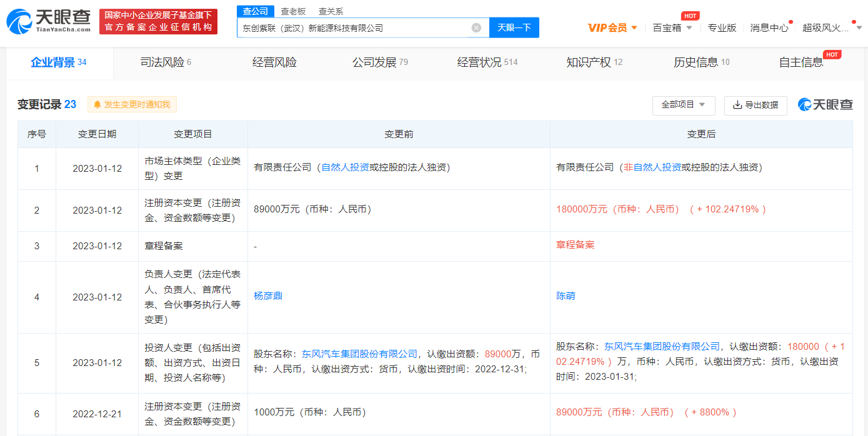Open 东风汽车集团股份有限公司 link in 变更前 column
The height and width of the screenshot is (436, 868).
point(359,354)
